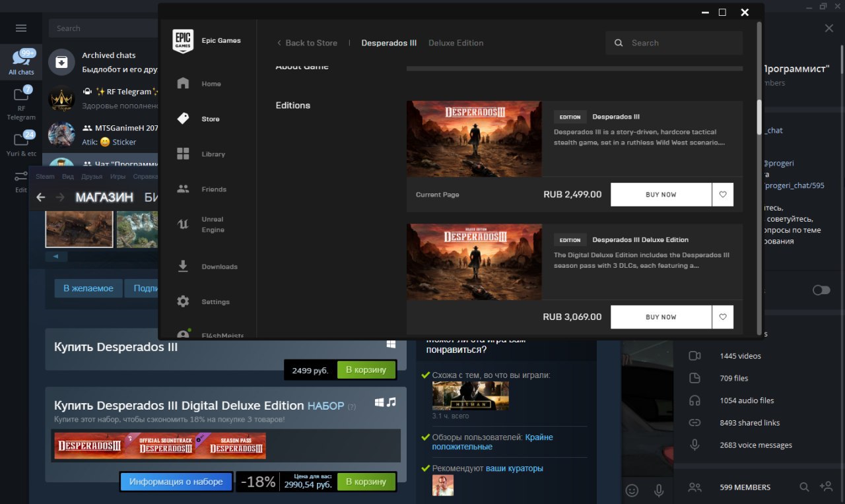Select Desperados III tab in Epic header
Screen dimensions: 845x504
point(389,43)
